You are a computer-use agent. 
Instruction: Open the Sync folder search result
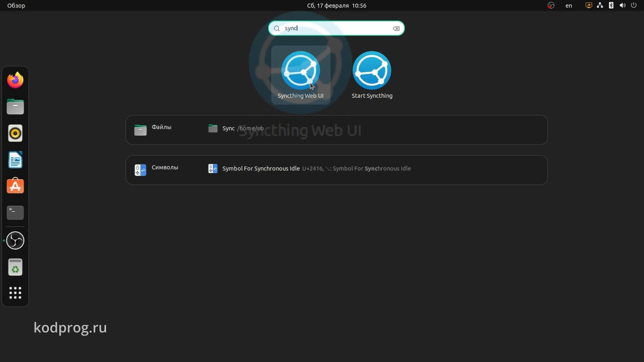click(x=236, y=128)
